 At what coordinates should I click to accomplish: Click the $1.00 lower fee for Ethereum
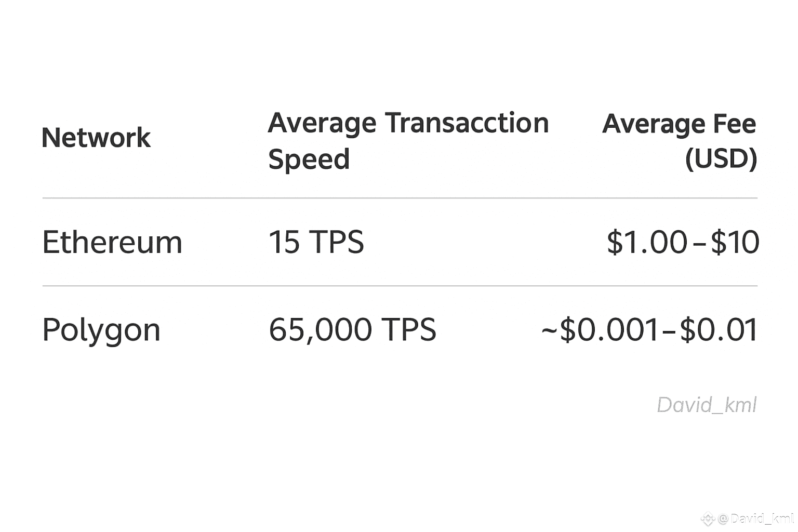[647, 242]
